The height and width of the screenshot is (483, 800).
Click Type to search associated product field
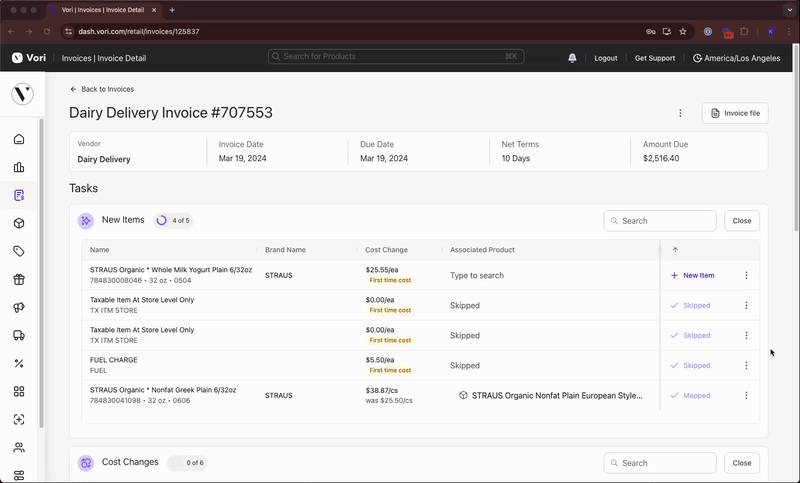551,275
